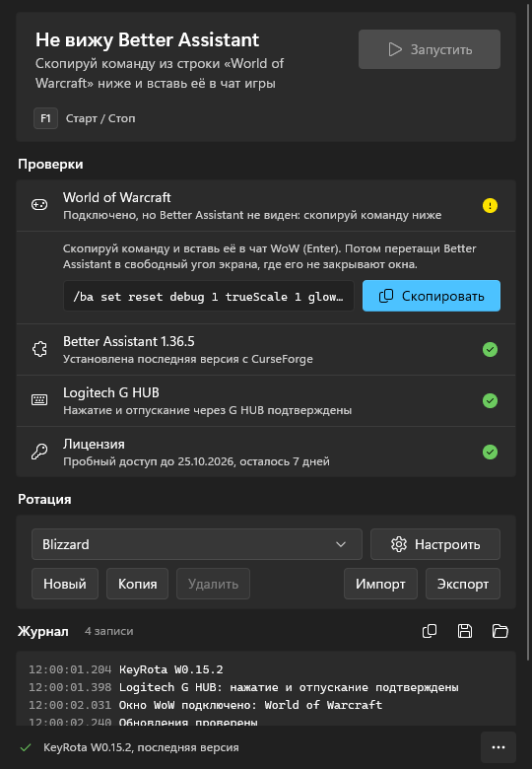Click the key icon next to Лицензия

coord(39,452)
